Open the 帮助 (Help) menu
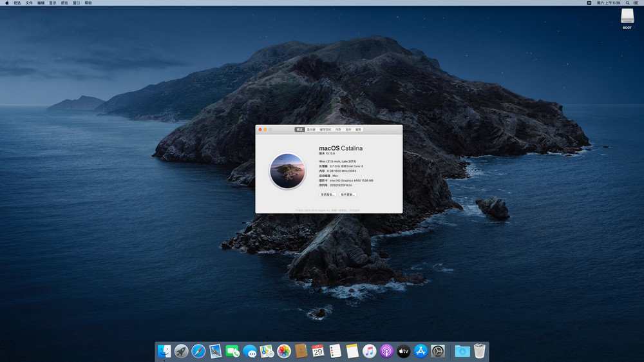 point(88,3)
